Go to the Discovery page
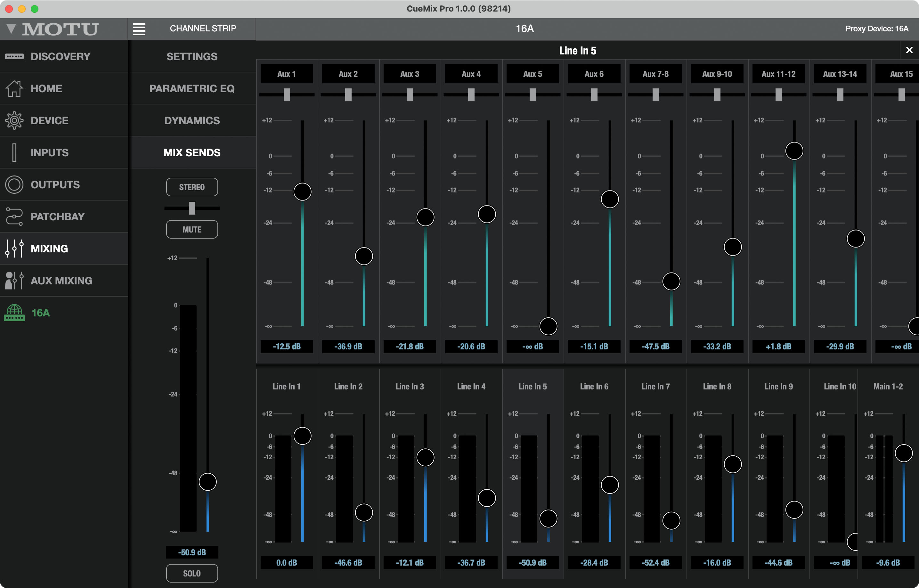This screenshot has width=919, height=588. tap(64, 56)
